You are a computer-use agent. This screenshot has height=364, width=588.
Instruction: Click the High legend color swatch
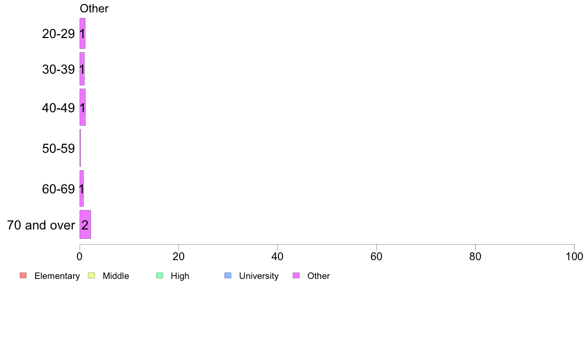(x=160, y=275)
